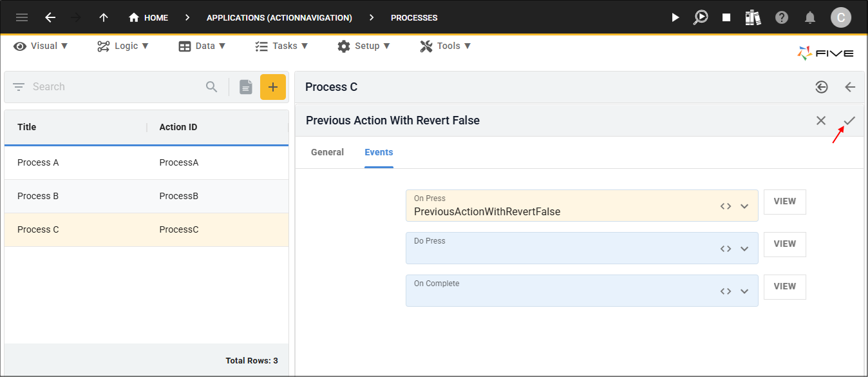Expand the Do Press dropdown arrow
This screenshot has height=377, width=868.
(744, 249)
